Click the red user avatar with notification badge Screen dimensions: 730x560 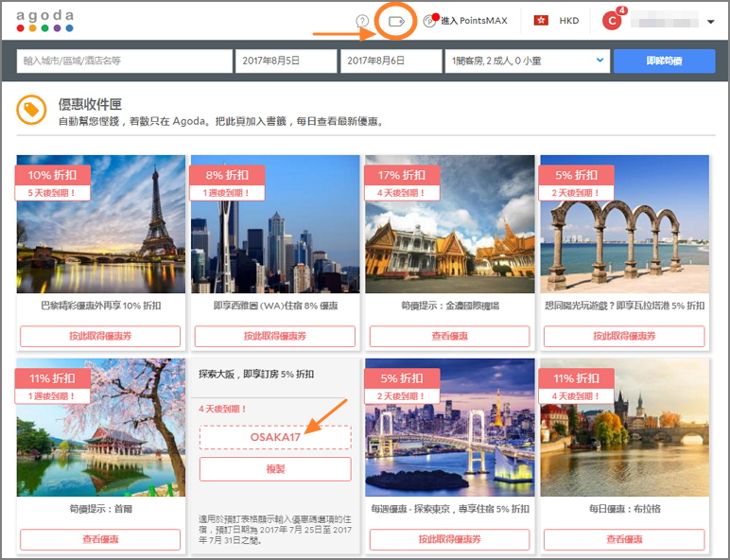click(x=612, y=20)
